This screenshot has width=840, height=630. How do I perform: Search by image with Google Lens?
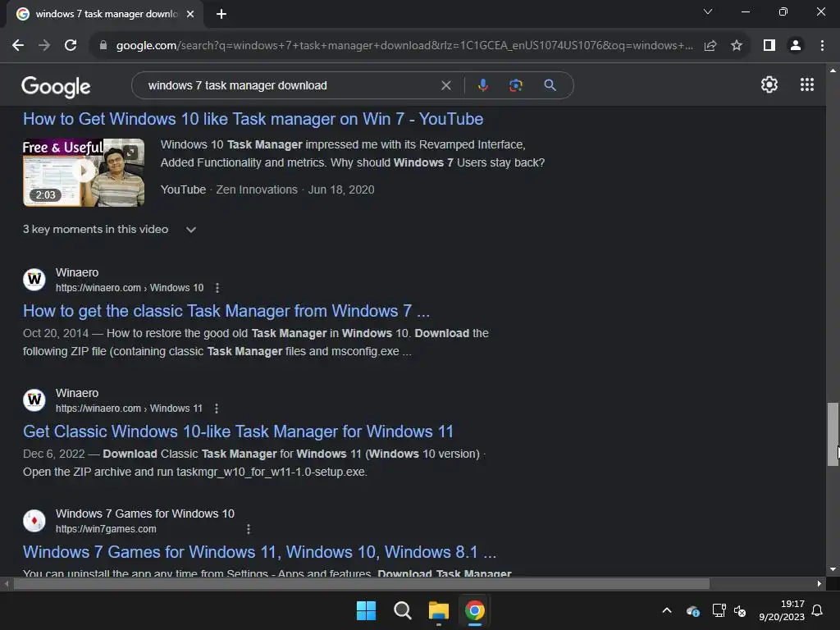click(515, 85)
